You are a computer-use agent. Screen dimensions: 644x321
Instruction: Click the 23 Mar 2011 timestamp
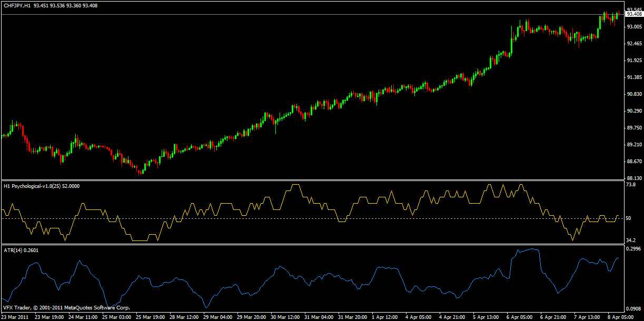tap(16, 317)
